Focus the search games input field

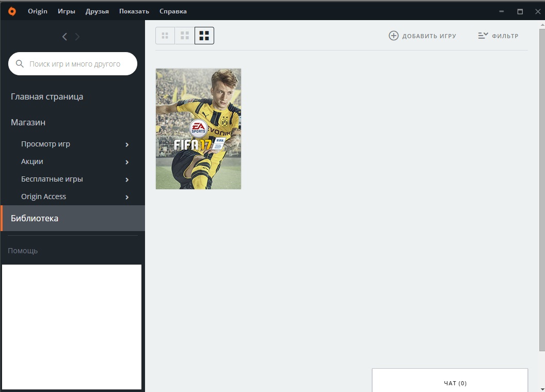[x=73, y=63]
